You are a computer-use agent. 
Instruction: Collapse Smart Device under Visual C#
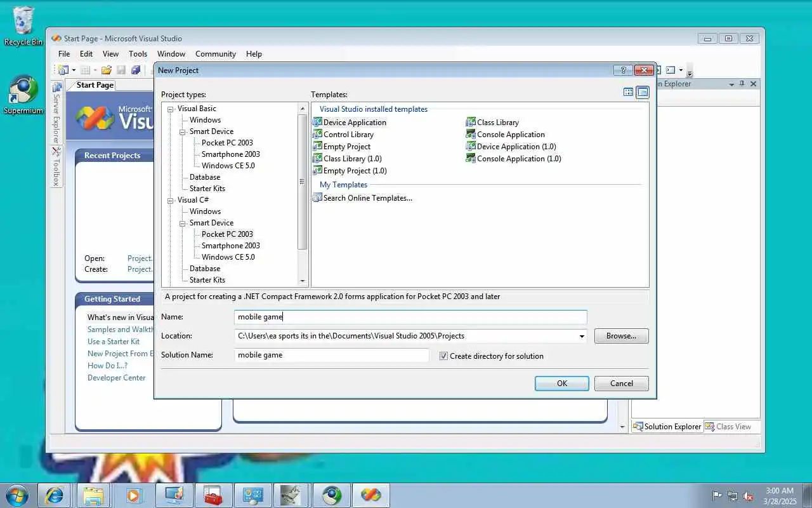coord(183,224)
